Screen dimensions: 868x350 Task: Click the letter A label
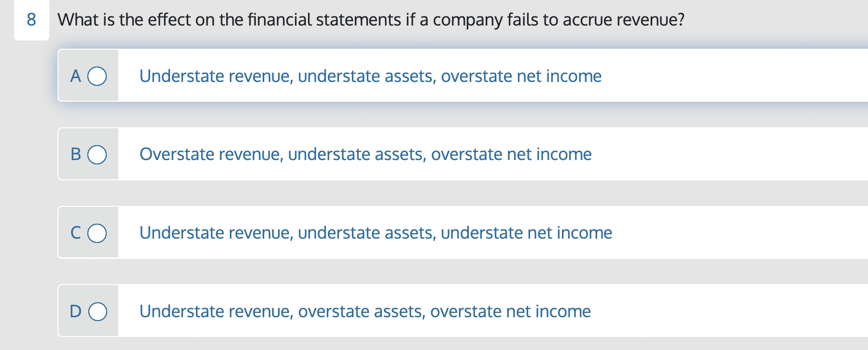pyautogui.click(x=76, y=76)
